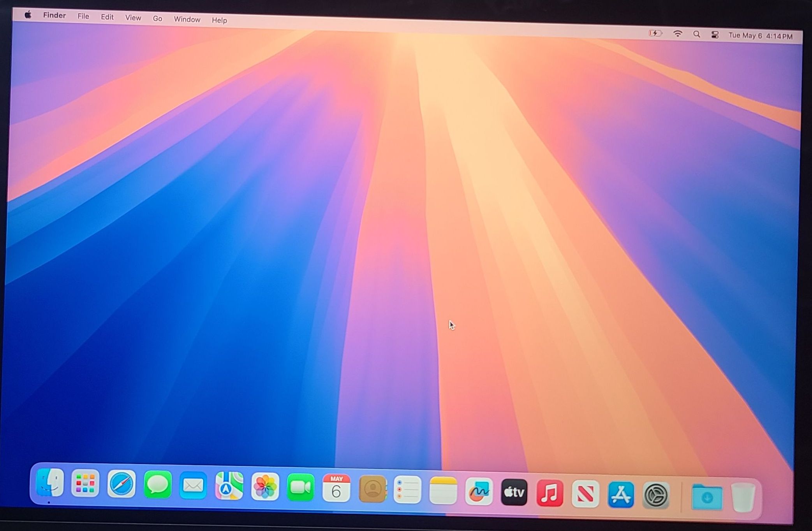The height and width of the screenshot is (531, 812).
Task: Launch Apple TV app
Action: point(514,492)
